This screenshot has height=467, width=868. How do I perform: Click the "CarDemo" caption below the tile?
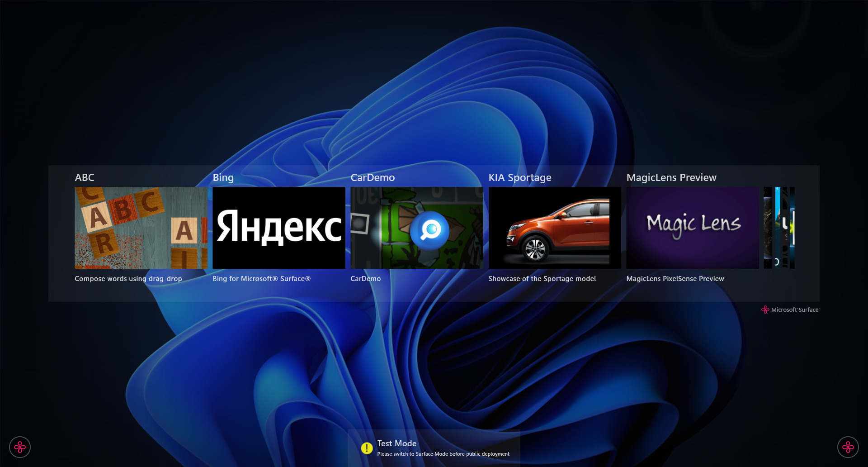[366, 279]
